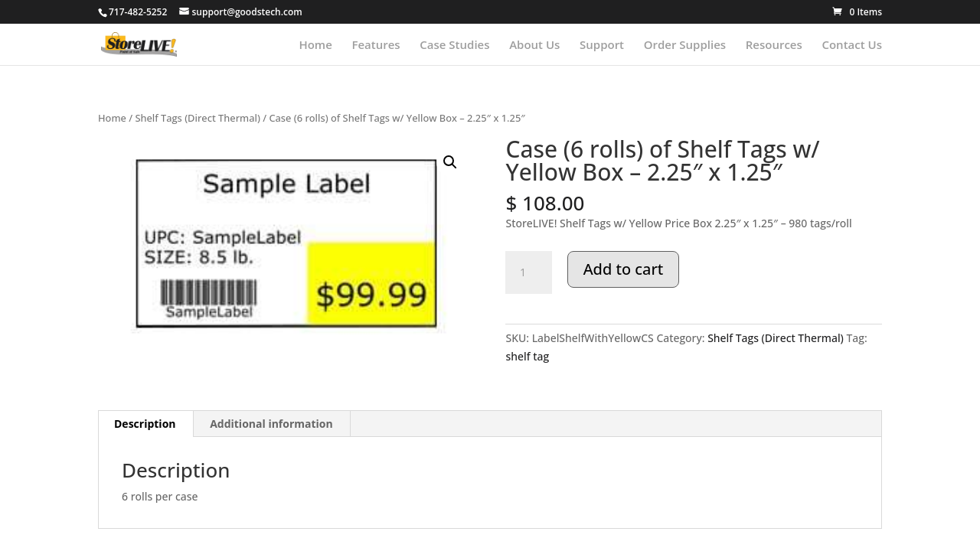Click the magnifier zoom icon on product image
Screen dimensions: 980x551
450,162
